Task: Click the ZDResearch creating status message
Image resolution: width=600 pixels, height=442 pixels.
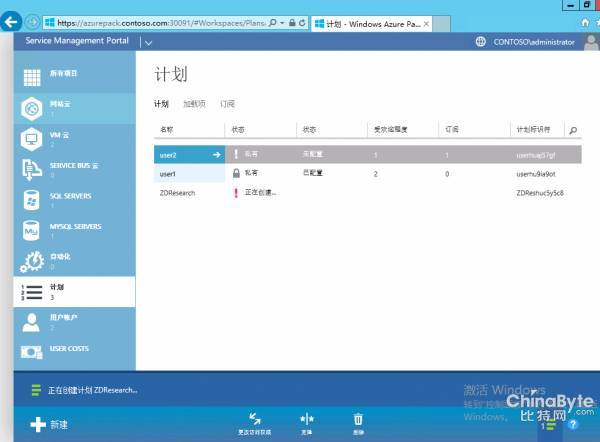Action: click(93, 390)
